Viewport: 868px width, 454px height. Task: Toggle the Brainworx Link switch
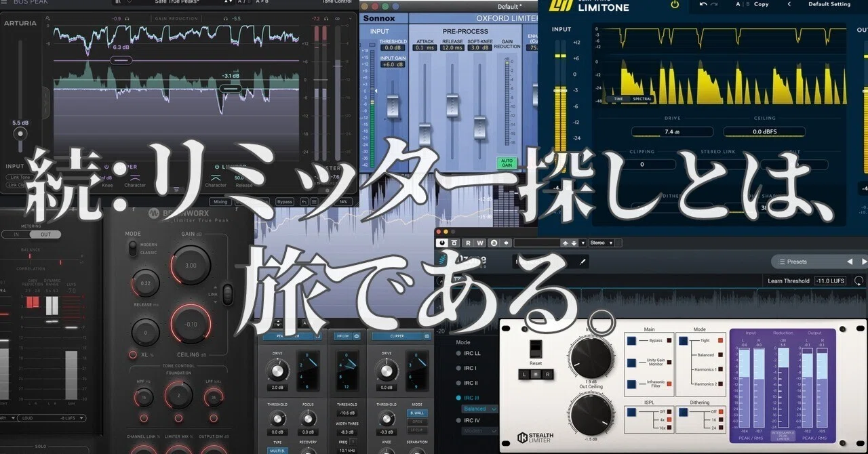227,293
